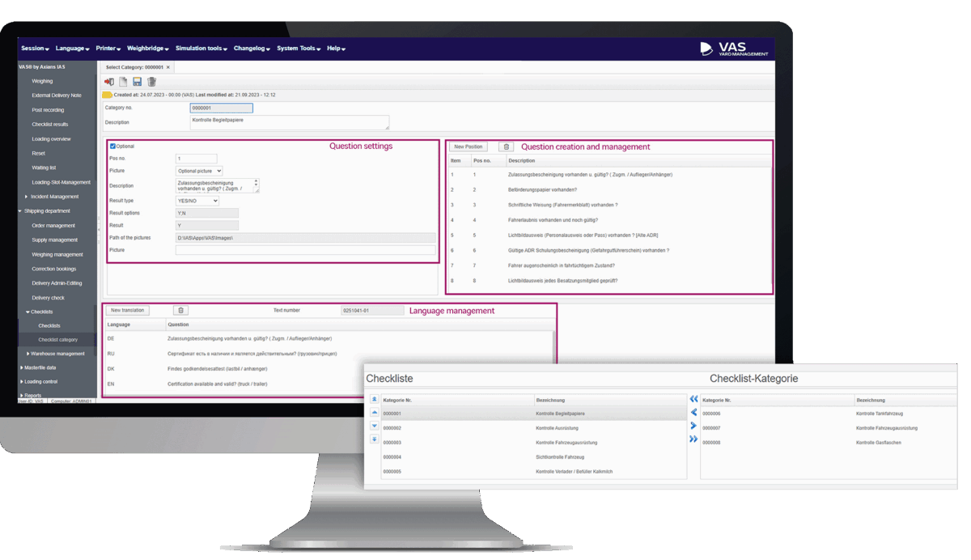Click the exit icon with red arrow

point(109,82)
